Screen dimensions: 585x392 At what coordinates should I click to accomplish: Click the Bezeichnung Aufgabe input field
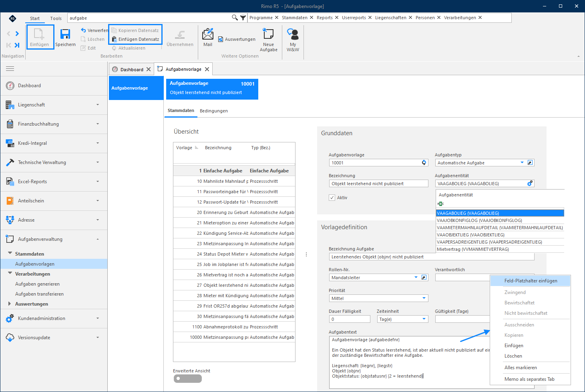432,257
